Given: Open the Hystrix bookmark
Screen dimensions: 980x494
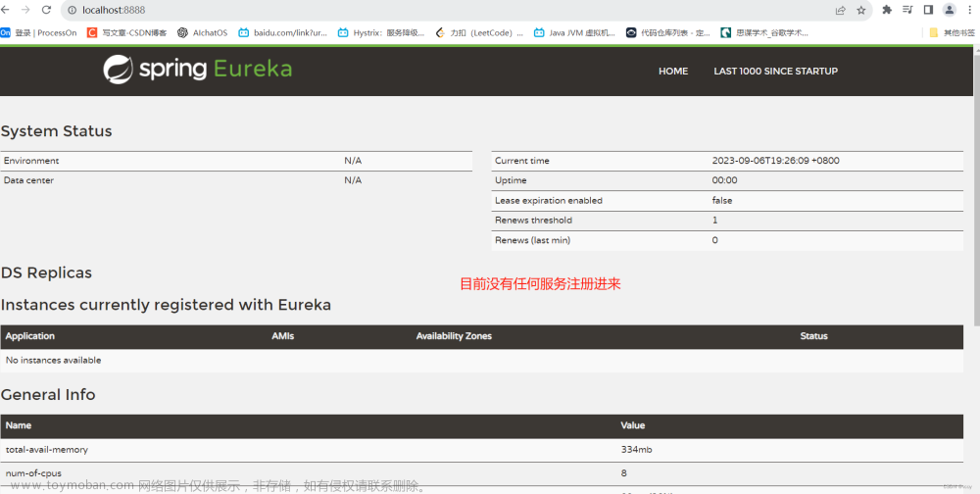Looking at the screenshot, I should (x=381, y=32).
